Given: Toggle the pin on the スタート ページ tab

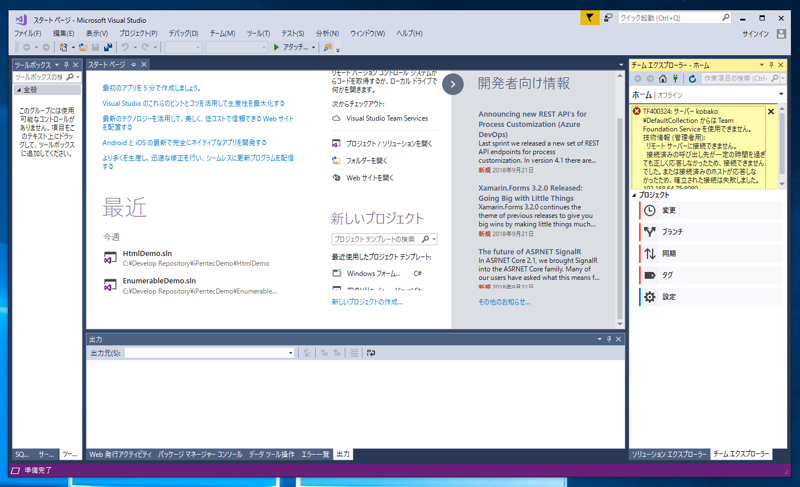Looking at the screenshot, I should click(x=134, y=64).
